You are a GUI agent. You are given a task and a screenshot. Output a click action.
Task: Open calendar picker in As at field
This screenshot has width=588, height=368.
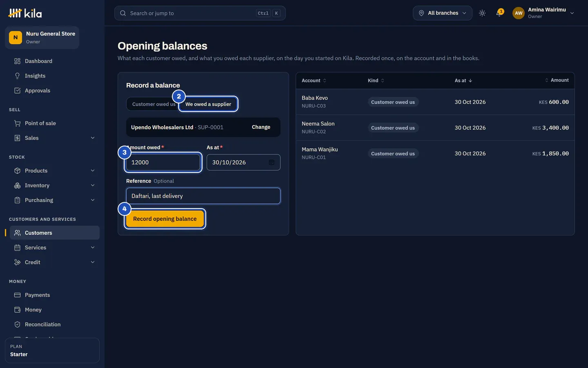(272, 162)
